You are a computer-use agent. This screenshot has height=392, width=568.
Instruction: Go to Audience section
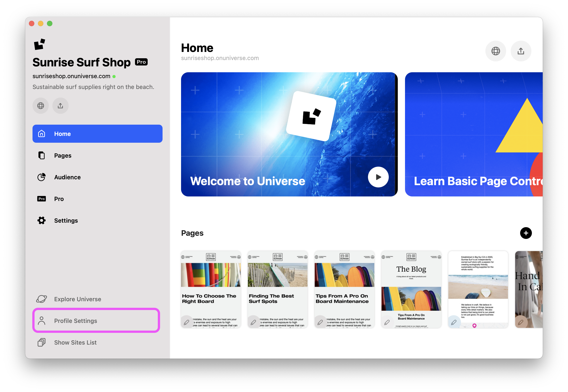point(67,177)
